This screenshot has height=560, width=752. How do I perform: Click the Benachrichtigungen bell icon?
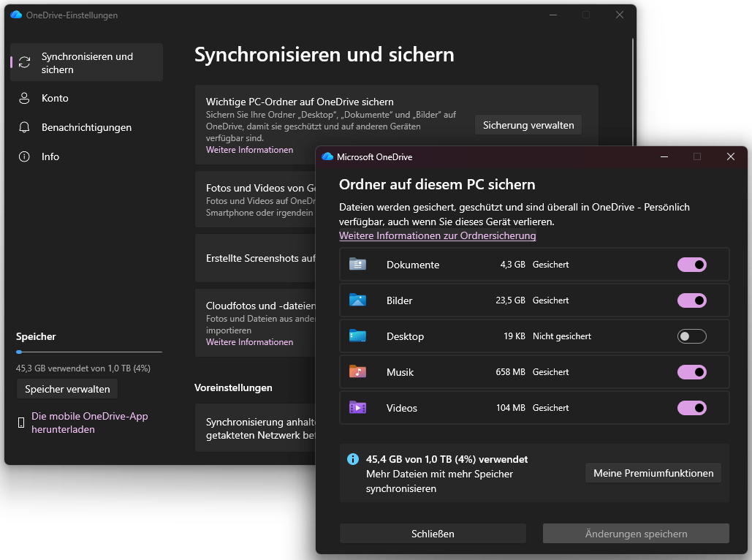[x=24, y=128]
